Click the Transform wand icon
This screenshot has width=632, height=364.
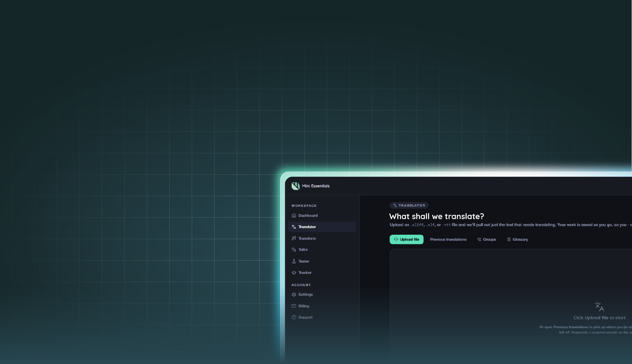point(294,238)
